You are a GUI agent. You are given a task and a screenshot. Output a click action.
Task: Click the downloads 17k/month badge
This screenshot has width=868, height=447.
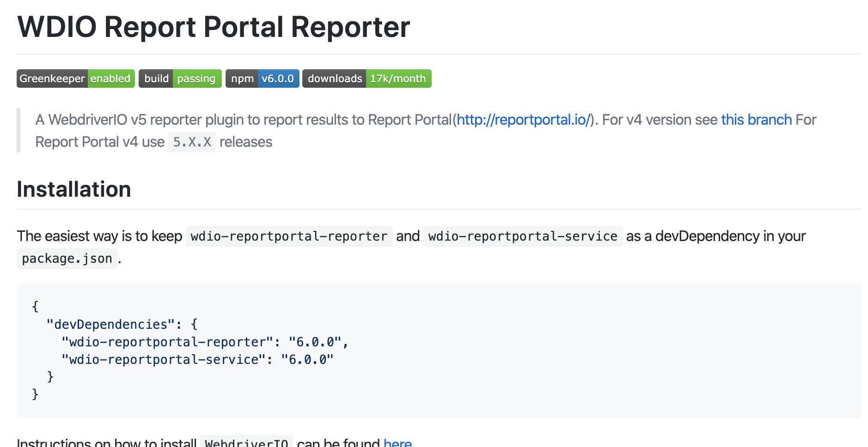(x=367, y=79)
